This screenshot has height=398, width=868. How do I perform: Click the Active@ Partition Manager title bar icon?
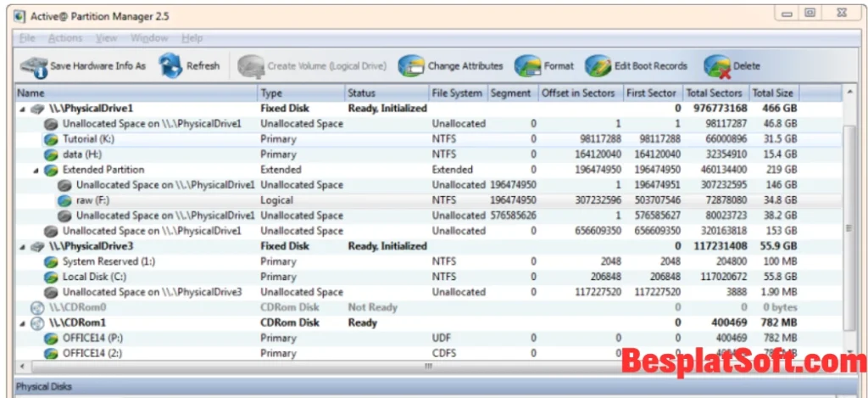19,16
